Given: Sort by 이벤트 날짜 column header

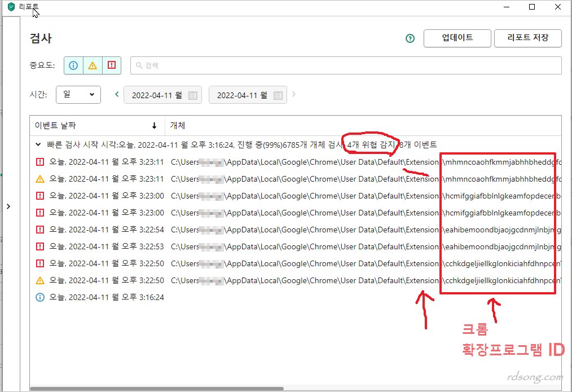Looking at the screenshot, I should click(96, 125).
